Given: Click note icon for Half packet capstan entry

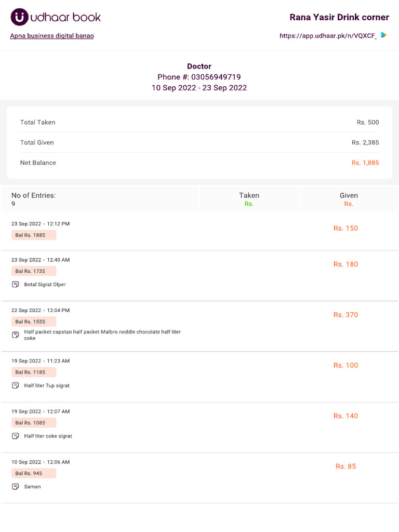Looking at the screenshot, I should coord(16,335).
